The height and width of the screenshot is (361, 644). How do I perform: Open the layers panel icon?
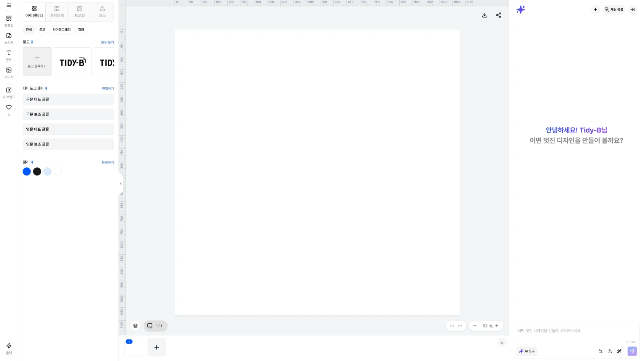pos(135,326)
